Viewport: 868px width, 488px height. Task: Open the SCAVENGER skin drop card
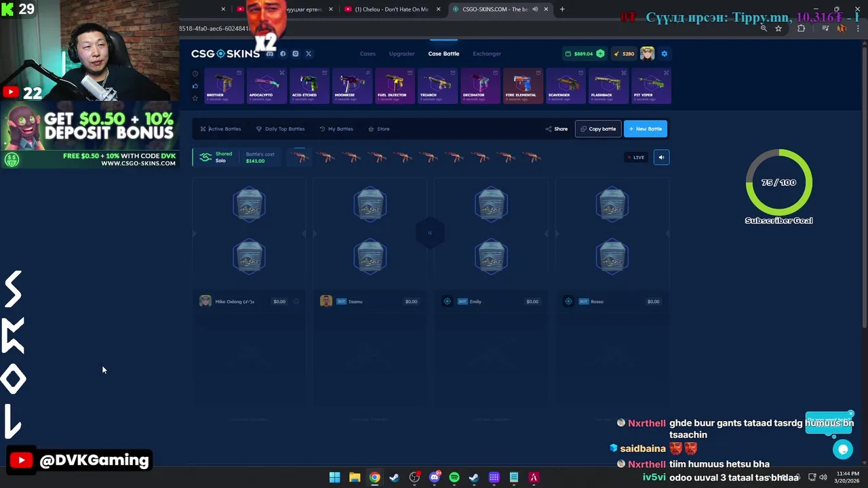[x=566, y=86]
